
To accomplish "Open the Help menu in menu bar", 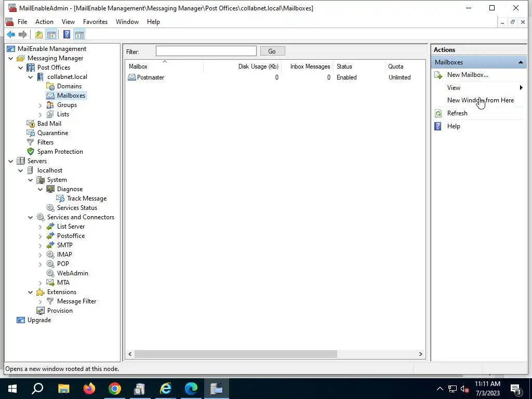I will pyautogui.click(x=153, y=22).
